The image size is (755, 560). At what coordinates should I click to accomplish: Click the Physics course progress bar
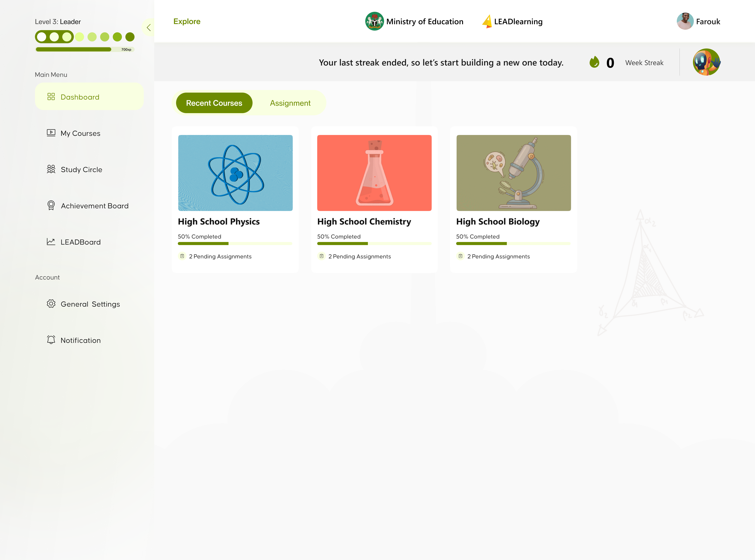[235, 243]
